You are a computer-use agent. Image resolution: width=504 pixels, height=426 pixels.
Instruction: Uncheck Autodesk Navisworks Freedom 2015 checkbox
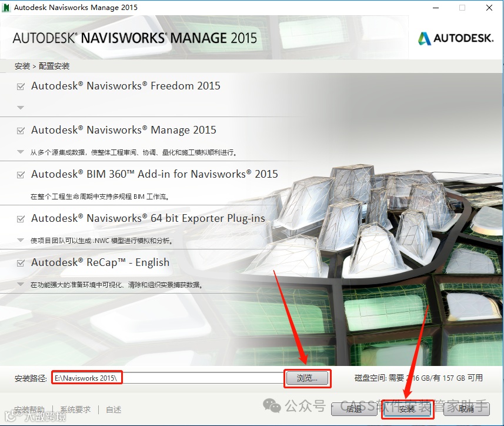tap(21, 86)
